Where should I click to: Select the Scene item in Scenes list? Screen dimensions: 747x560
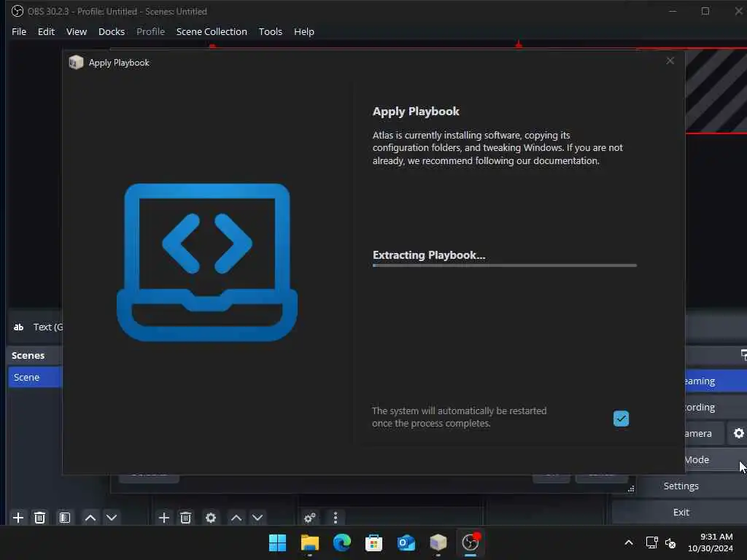click(x=35, y=377)
